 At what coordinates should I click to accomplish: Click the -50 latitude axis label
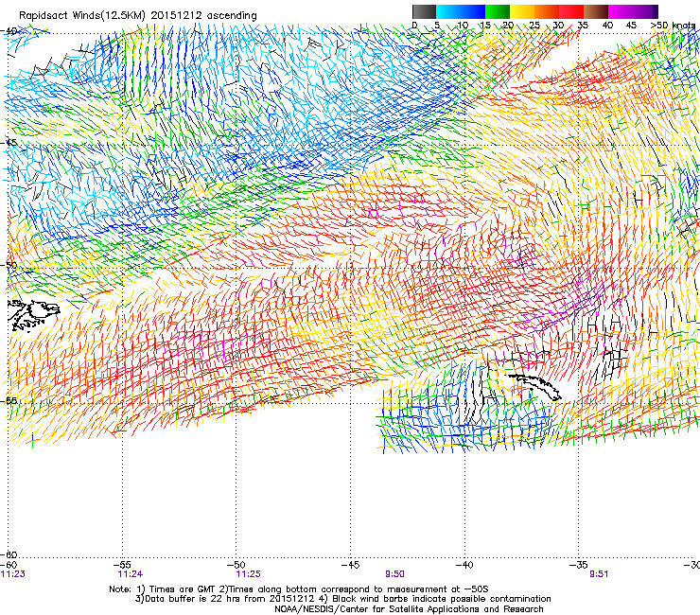coord(9,265)
